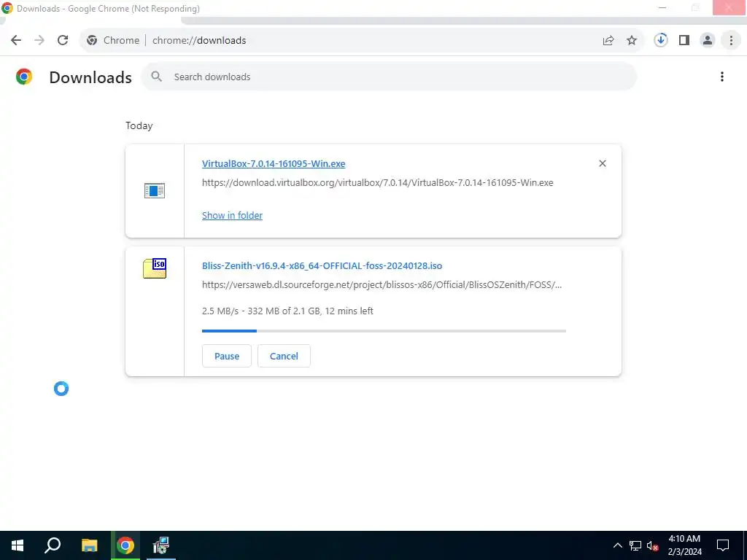Open VirtualBox-7.0.14-161095-Win.exe file link
The width and height of the screenshot is (747, 560).
pyautogui.click(x=274, y=164)
